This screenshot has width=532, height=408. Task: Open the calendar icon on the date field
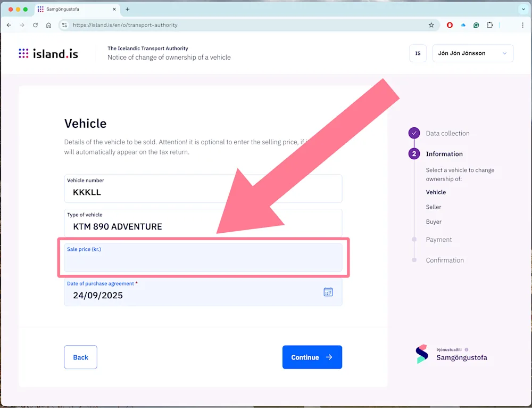[328, 292]
